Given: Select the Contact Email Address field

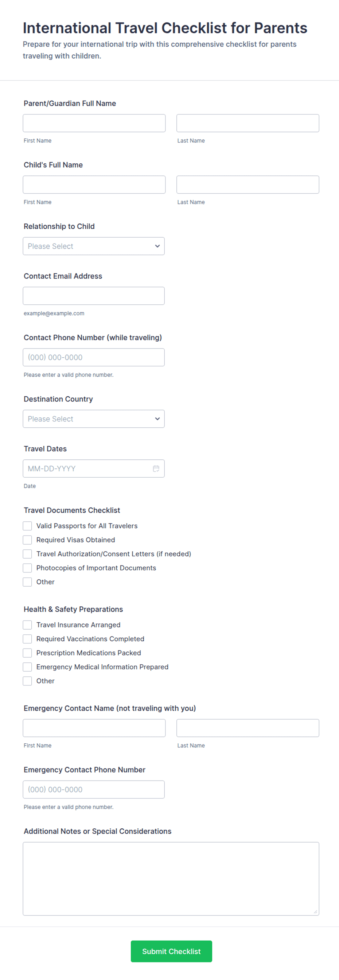Looking at the screenshot, I should [x=94, y=296].
